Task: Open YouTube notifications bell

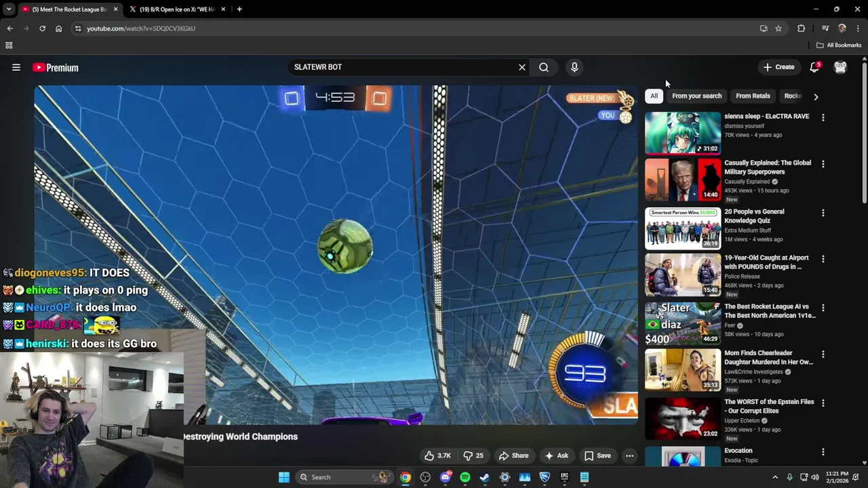Action: (814, 67)
